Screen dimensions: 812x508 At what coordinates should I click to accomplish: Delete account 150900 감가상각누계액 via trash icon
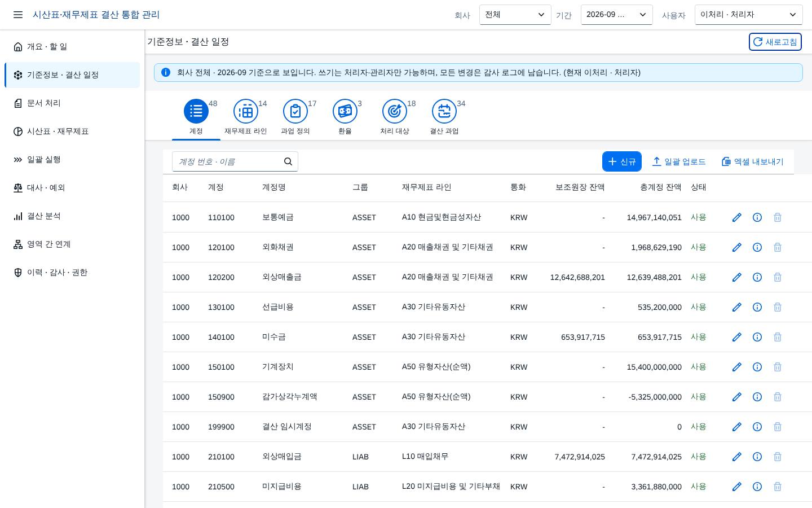778,397
